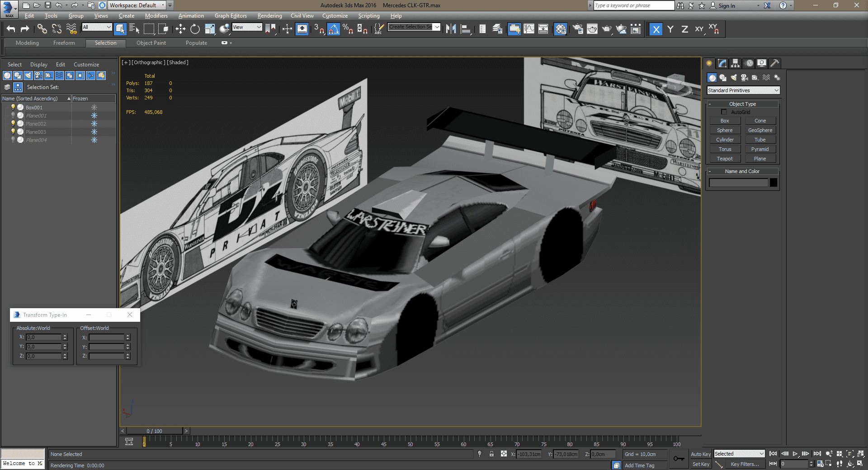Choose the Rectangular Selection Region tool
Image resolution: width=868 pixels, height=470 pixels.
tap(149, 29)
